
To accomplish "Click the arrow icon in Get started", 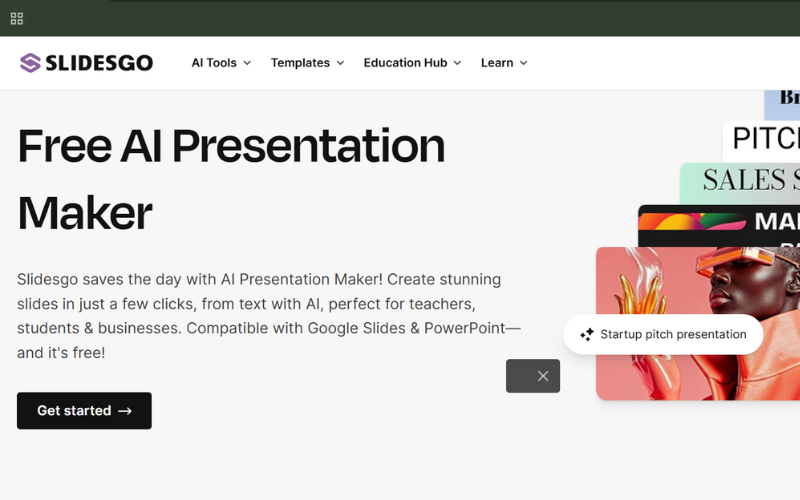I will (x=125, y=411).
